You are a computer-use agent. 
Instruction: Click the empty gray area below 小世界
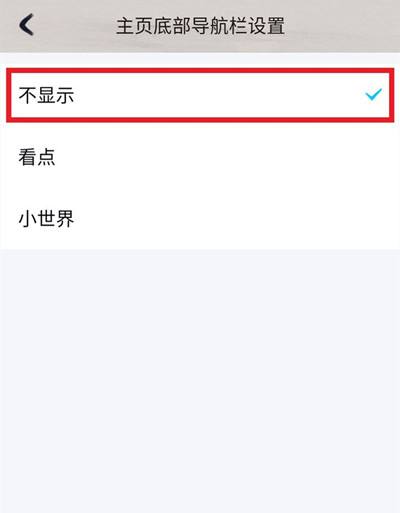coord(200,381)
